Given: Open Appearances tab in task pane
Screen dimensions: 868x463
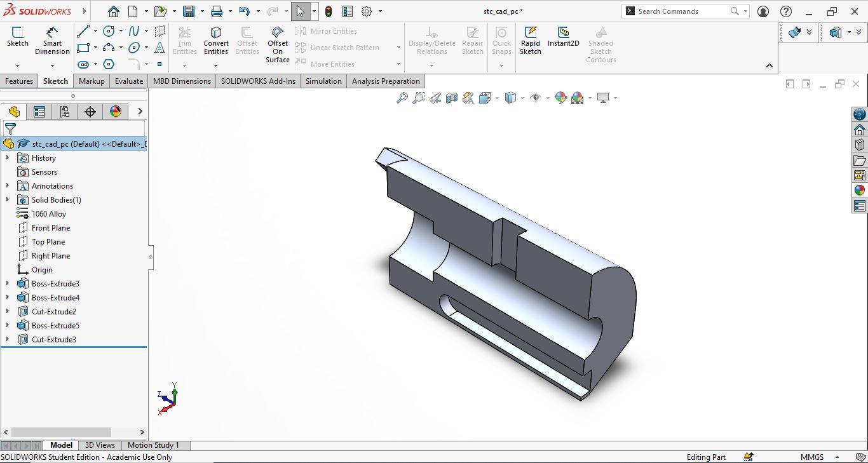Looking at the screenshot, I should pos(860,190).
